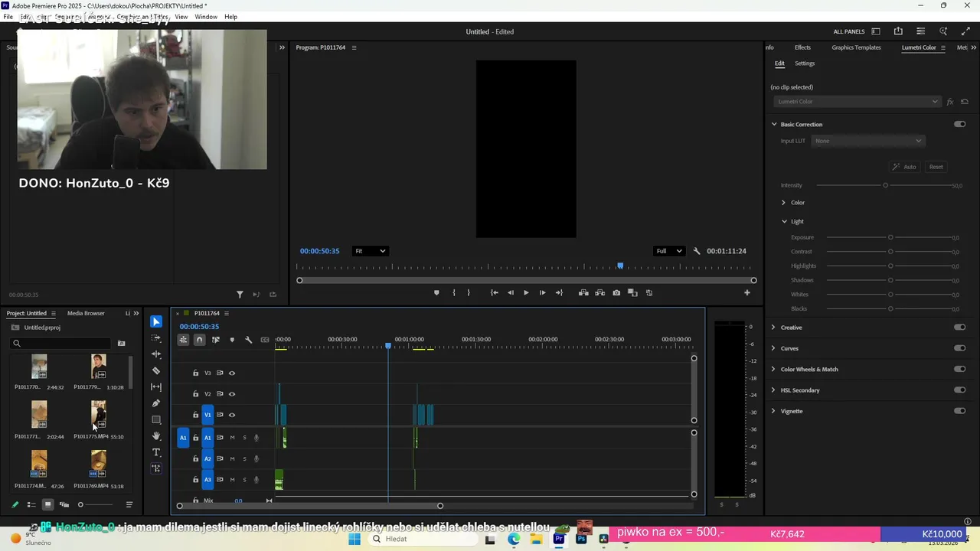Image resolution: width=980 pixels, height=551 pixels.
Task: Switch to the Media Browser tab
Action: click(86, 313)
